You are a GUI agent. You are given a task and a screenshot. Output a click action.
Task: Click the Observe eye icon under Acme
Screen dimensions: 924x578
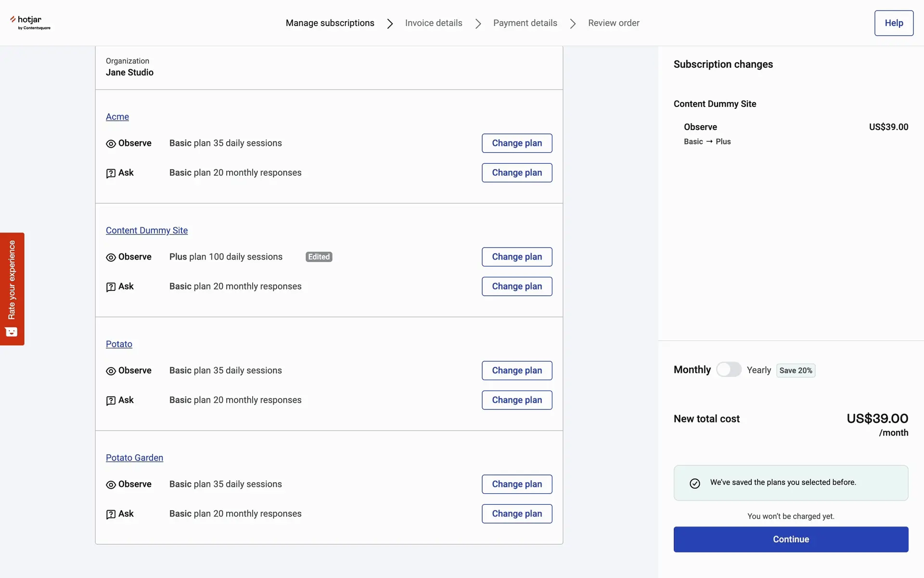coord(111,144)
